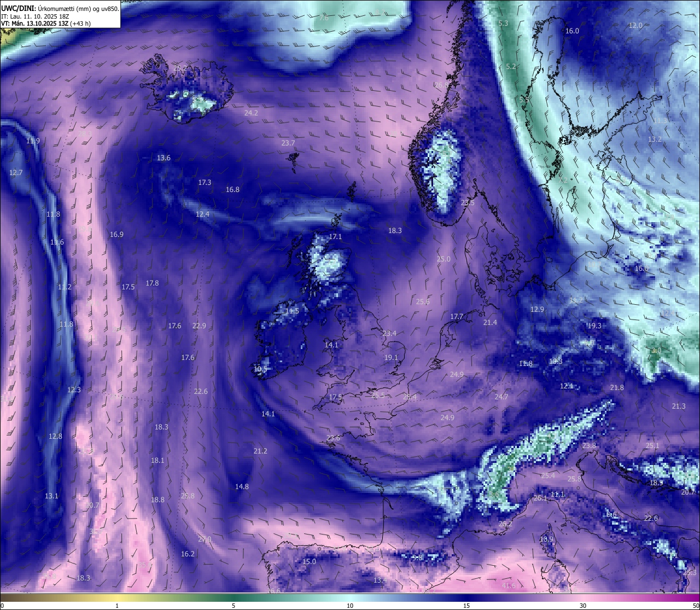Click the map value 24.7
This screenshot has width=700, height=610.
[x=501, y=397]
